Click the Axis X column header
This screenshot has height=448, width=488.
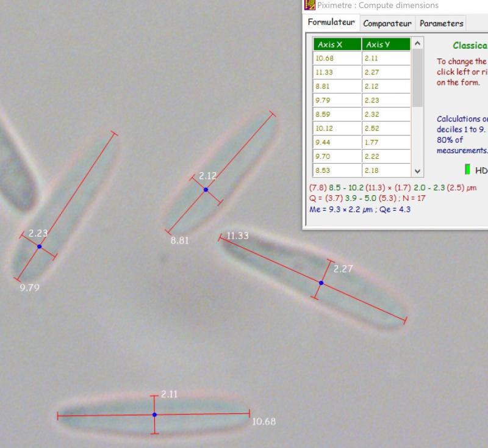(337, 45)
